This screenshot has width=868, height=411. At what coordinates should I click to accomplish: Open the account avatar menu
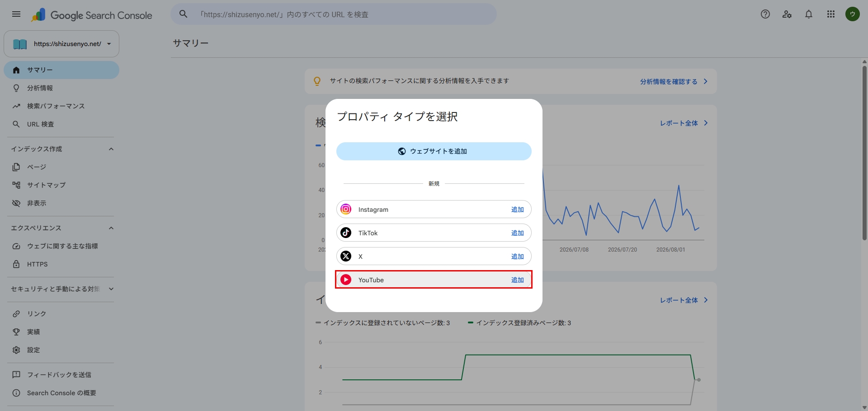[853, 14]
